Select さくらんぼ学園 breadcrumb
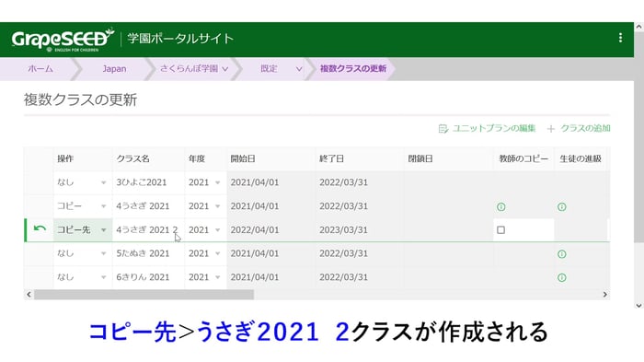The width and height of the screenshot is (644, 362). click(x=189, y=69)
